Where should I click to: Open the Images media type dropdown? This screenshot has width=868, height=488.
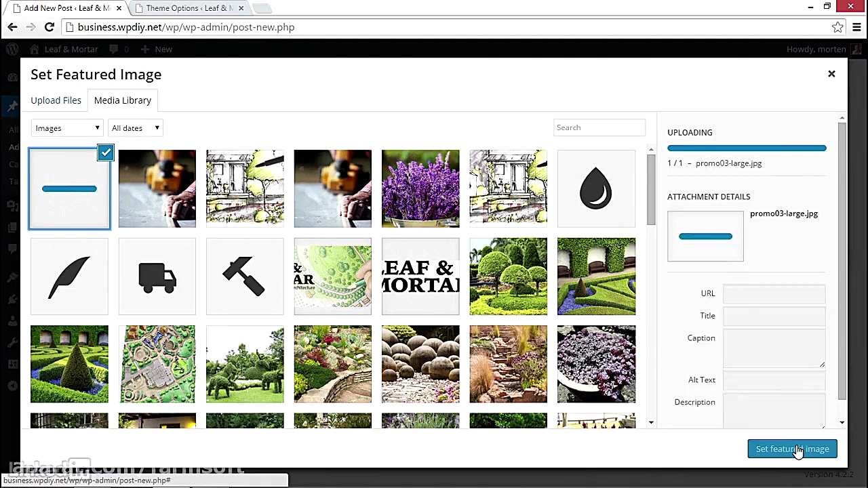click(67, 128)
